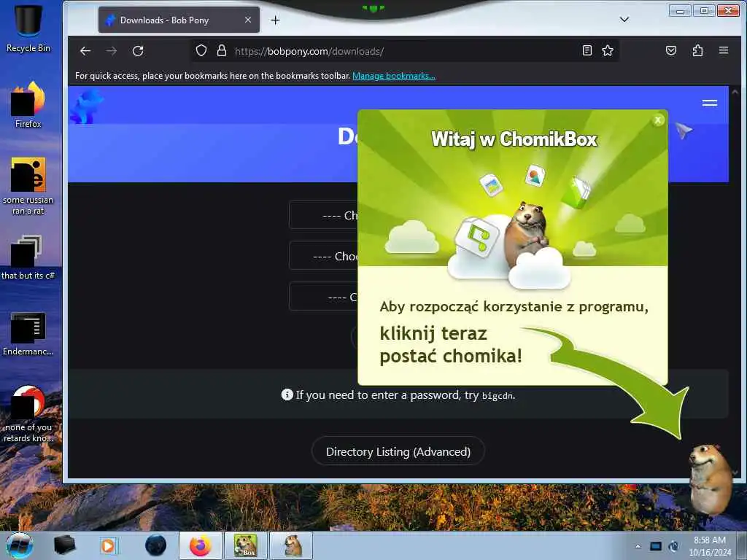Open the black folder taskbar icon
Screen dimensions: 747x560
[64, 545]
